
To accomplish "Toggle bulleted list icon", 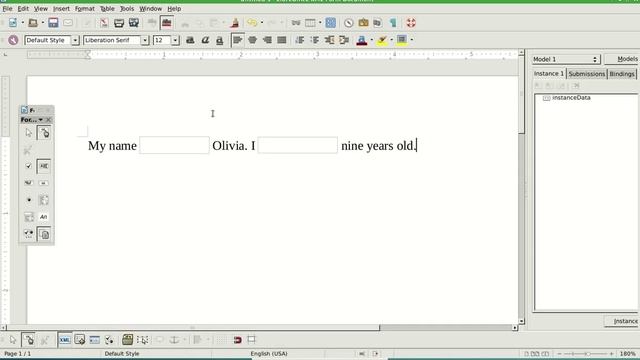I will point(314,40).
